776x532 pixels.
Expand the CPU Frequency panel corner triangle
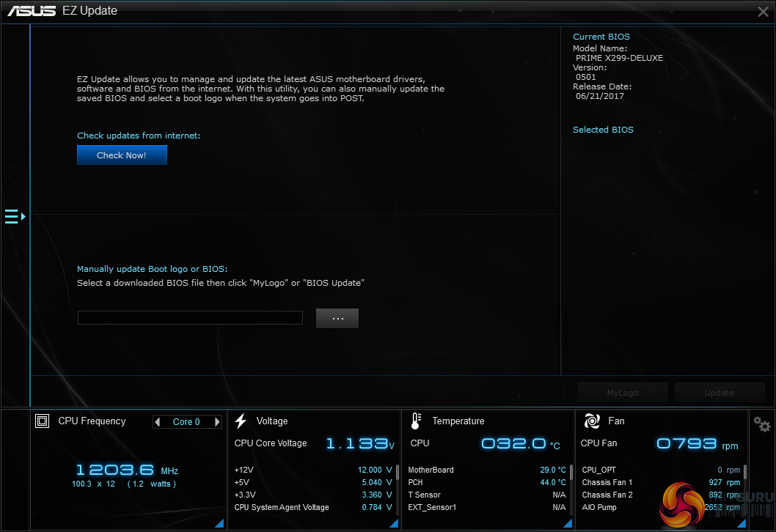(219, 523)
